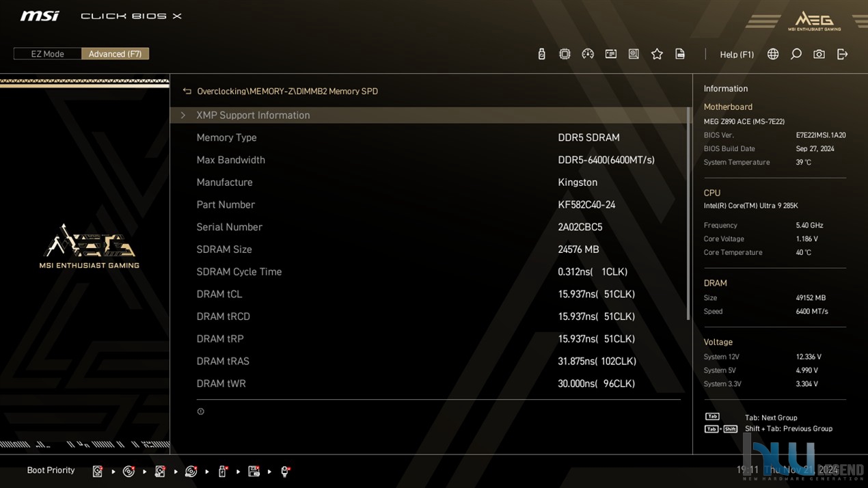Viewport: 868px width, 488px height.
Task: Click DRAM Speed 6400 MT/s value
Action: click(811, 311)
